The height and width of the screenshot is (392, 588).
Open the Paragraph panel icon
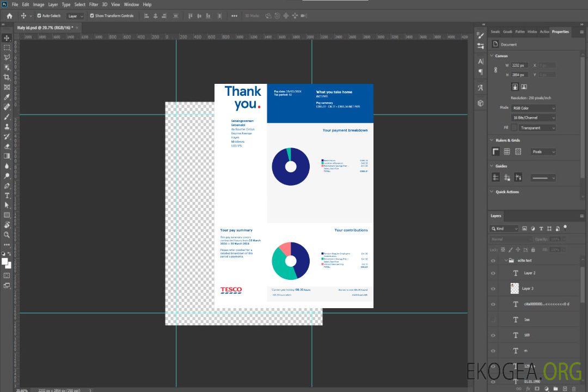pyautogui.click(x=481, y=72)
